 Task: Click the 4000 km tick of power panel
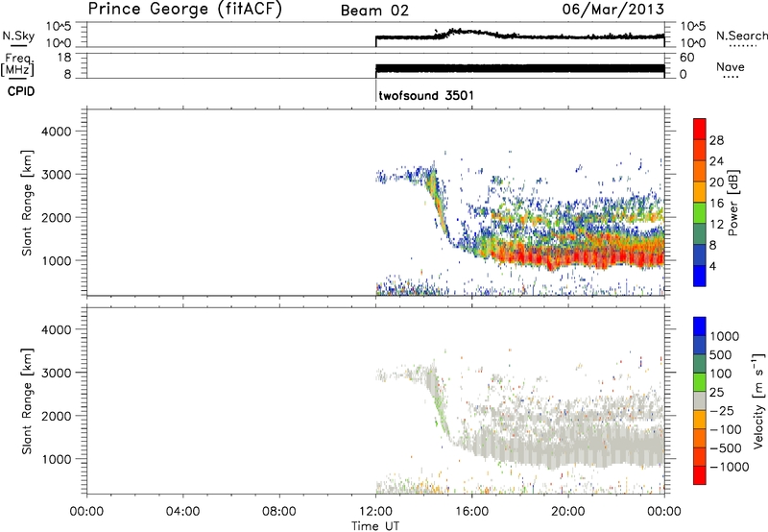56,132
